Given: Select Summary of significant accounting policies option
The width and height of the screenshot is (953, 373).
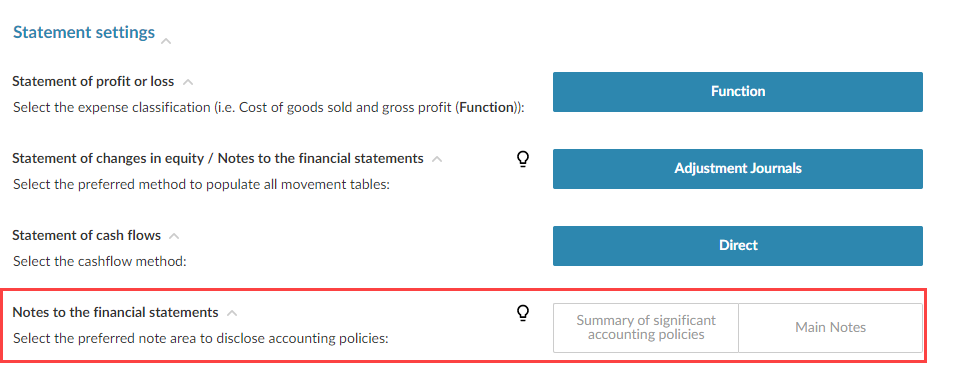Looking at the screenshot, I should (x=646, y=328).
